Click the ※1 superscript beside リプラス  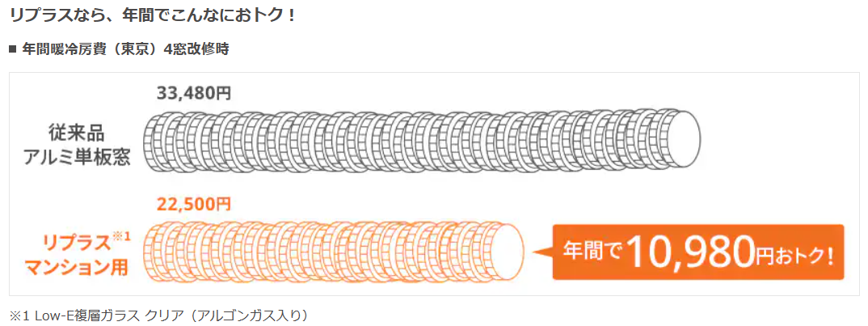(120, 235)
